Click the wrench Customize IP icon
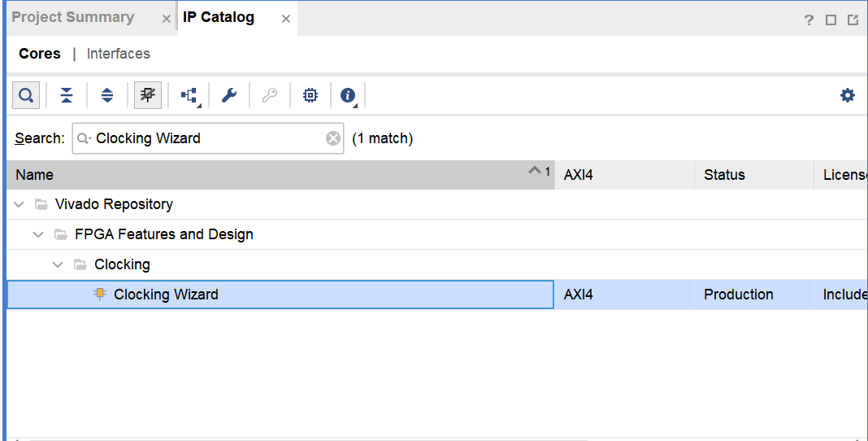The height and width of the screenshot is (441, 868). pyautogui.click(x=229, y=96)
